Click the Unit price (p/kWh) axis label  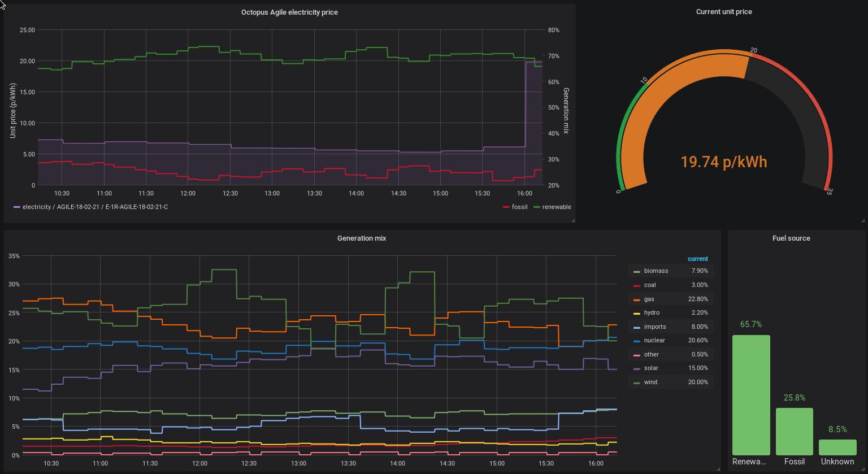[13, 111]
